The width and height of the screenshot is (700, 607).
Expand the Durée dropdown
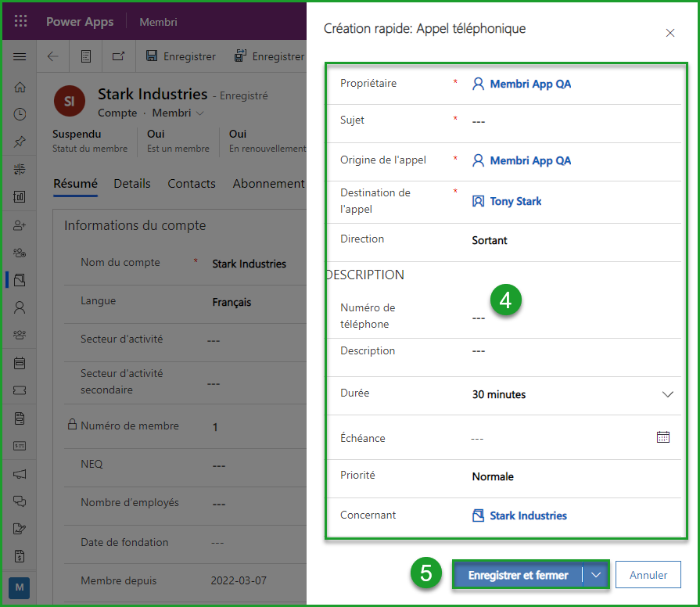click(667, 394)
